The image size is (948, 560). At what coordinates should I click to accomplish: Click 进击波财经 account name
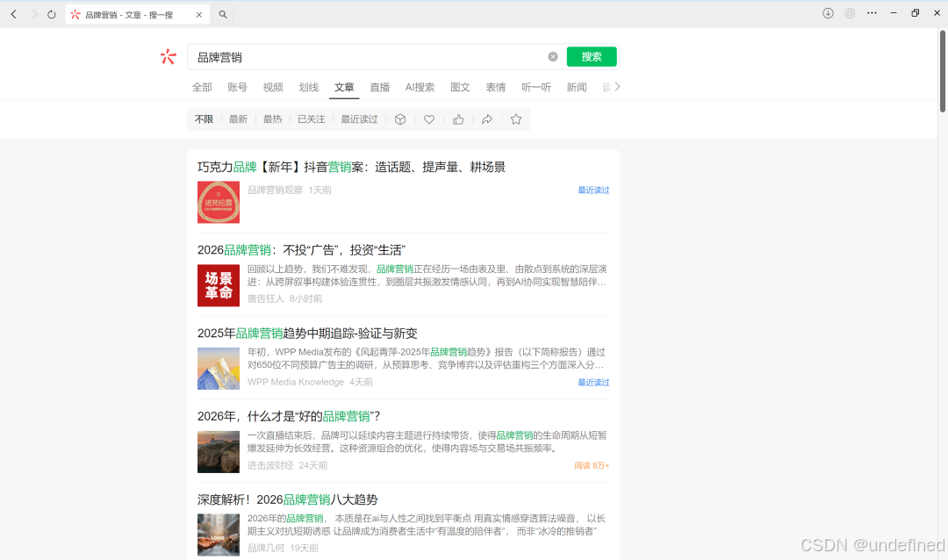tap(270, 465)
